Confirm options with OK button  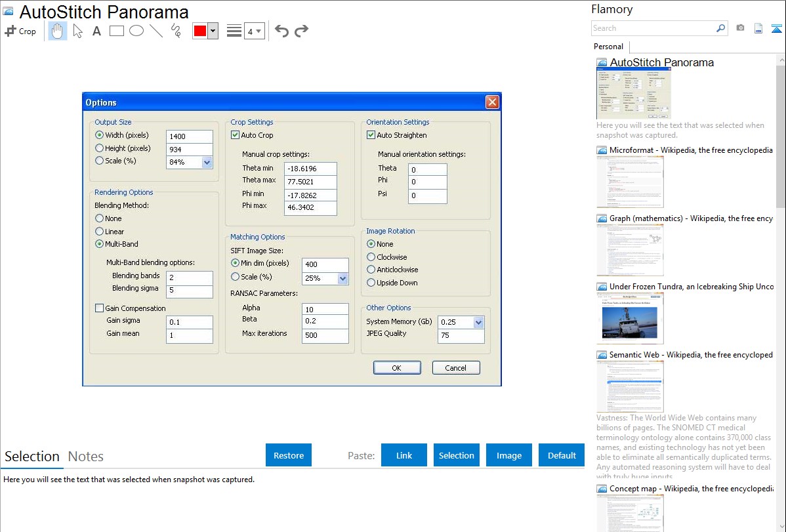click(x=396, y=367)
